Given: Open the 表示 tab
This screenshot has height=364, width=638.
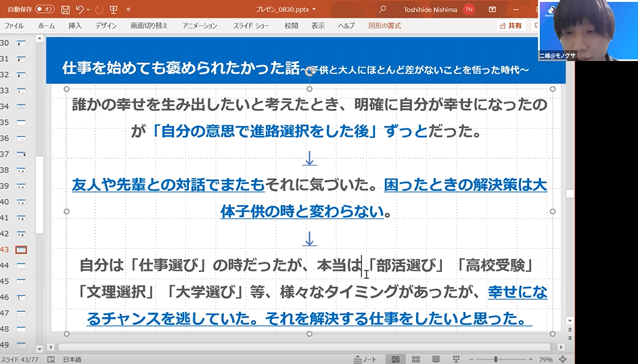Looking at the screenshot, I should point(318,26).
